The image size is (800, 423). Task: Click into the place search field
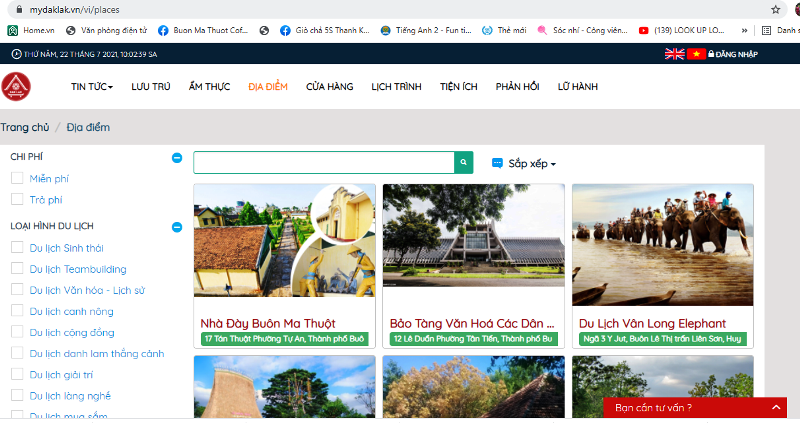click(323, 162)
